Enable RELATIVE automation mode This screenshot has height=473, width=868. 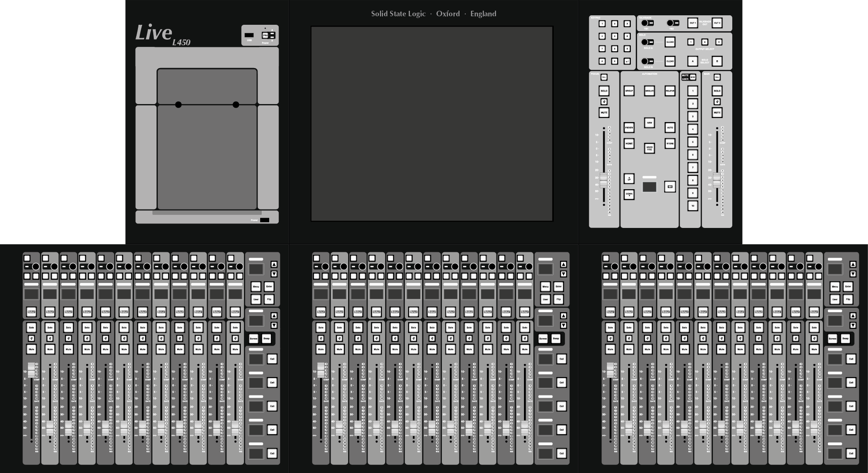click(670, 91)
